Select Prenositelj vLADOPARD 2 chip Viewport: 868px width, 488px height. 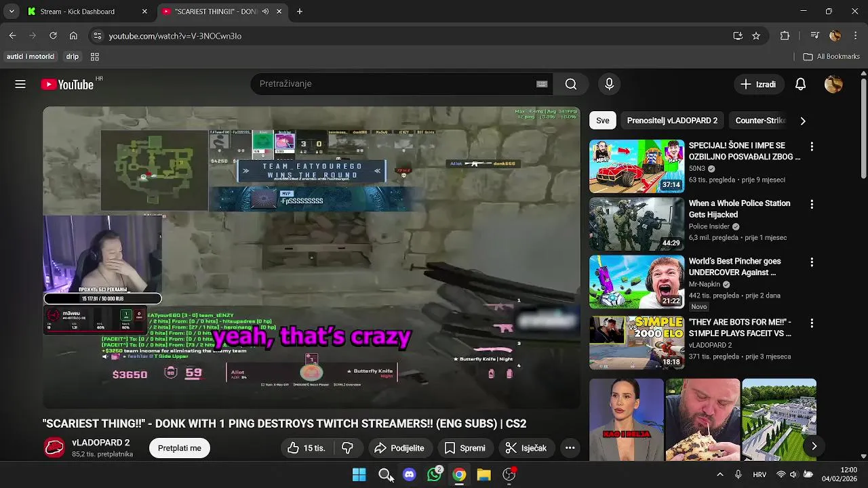point(672,121)
